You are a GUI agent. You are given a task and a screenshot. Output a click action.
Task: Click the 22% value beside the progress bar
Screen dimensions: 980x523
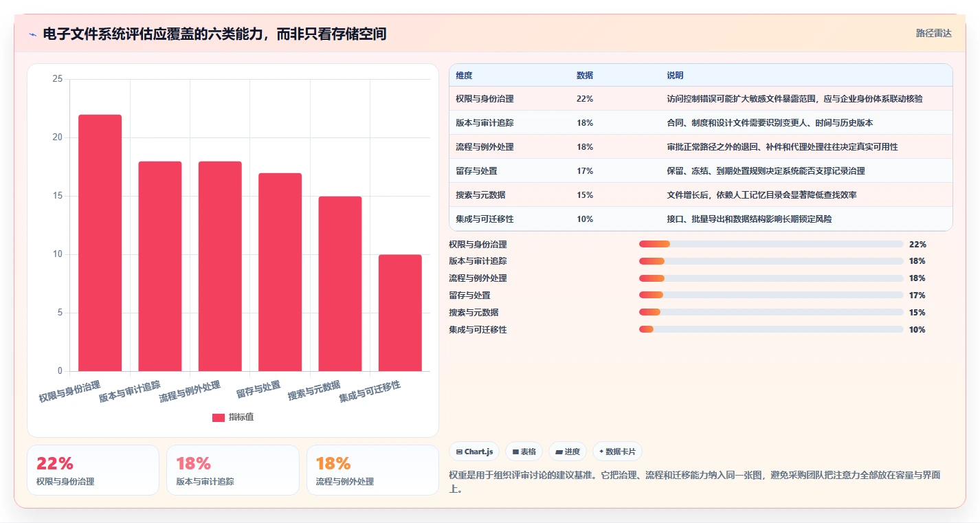coord(917,244)
